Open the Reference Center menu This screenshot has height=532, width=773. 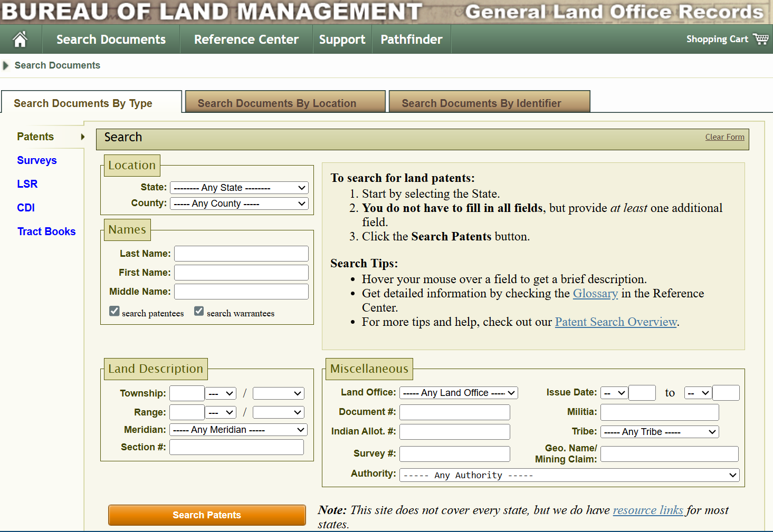[x=246, y=40]
